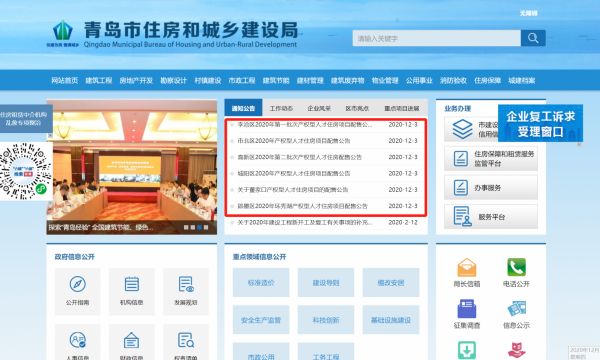Screen dimensions: 600x360
Task: Click the 标准造价 tile
Action: [x=261, y=283]
